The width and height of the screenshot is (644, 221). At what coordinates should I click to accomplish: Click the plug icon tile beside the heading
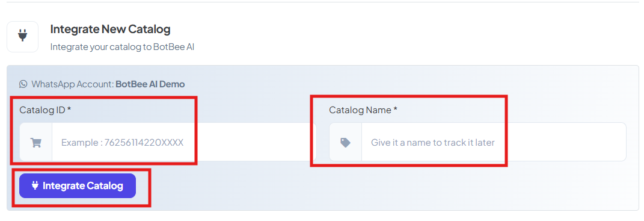pyautogui.click(x=23, y=37)
